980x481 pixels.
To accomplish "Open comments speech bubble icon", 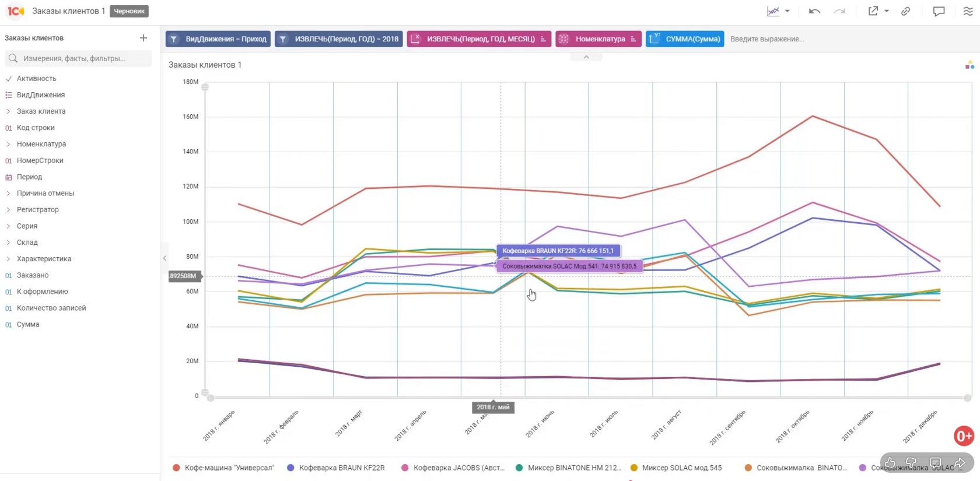I will pos(939,11).
